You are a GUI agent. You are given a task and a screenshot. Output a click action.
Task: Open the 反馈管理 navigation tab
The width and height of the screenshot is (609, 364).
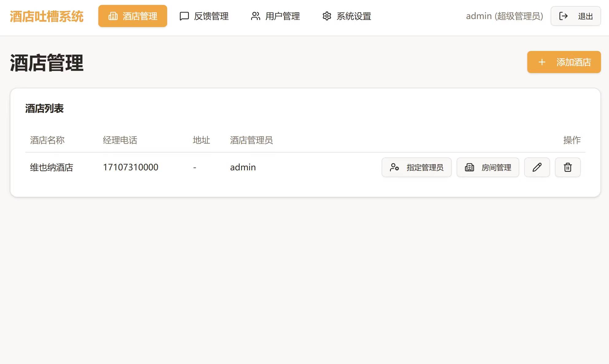[x=204, y=16]
